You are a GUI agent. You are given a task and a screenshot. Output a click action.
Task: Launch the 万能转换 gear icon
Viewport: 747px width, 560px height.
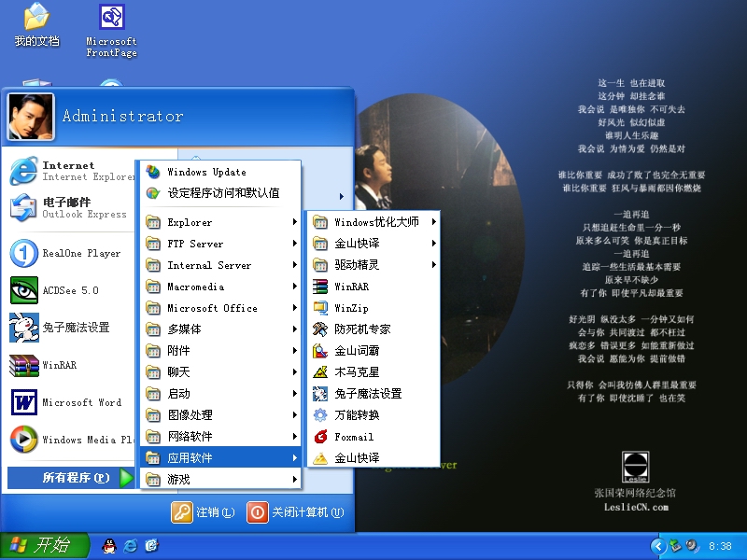(x=320, y=415)
